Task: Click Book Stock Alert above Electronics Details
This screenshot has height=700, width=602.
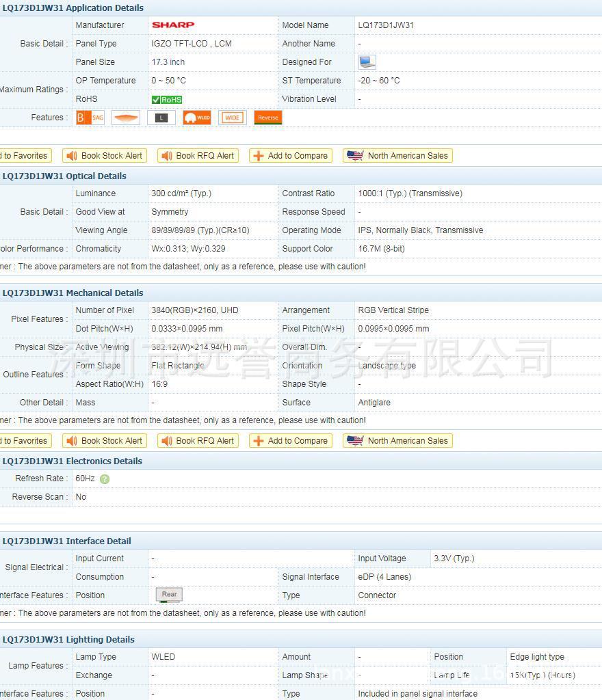Action: [105, 441]
